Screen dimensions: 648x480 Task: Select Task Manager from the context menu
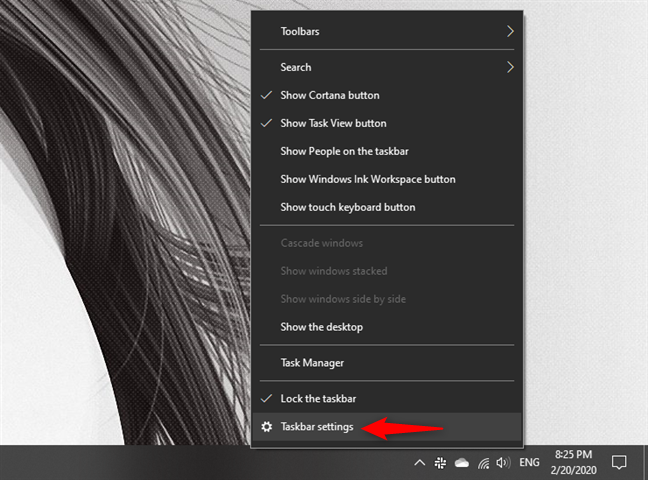pos(312,363)
